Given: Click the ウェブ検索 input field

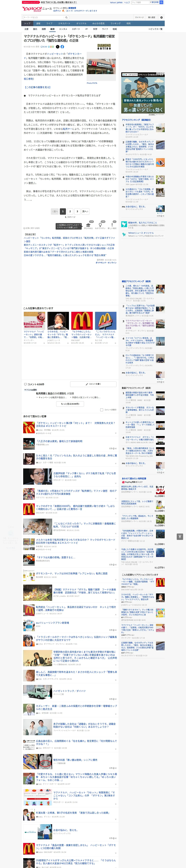Looking at the screenshot, I should click(x=140, y=2).
